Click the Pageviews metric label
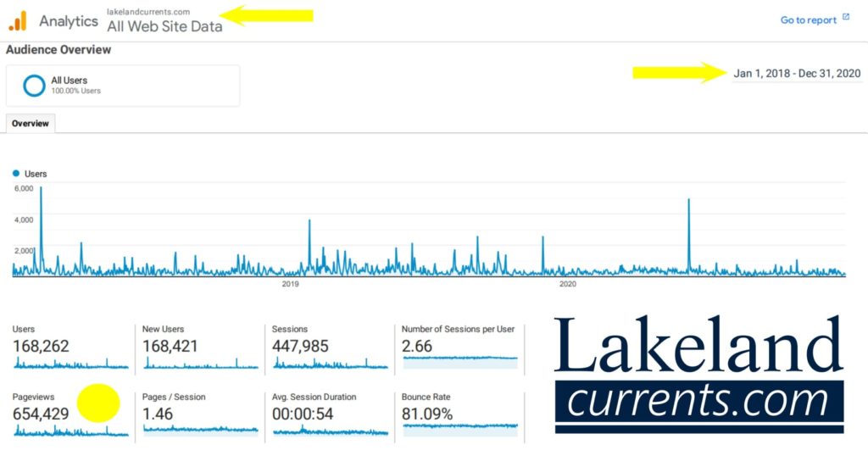The width and height of the screenshot is (868, 467). click(33, 397)
